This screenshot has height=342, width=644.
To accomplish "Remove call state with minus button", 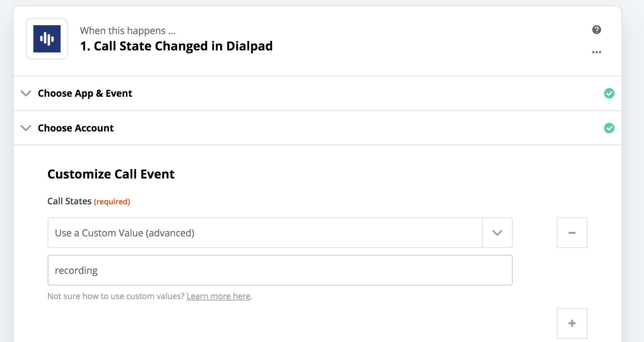I will 572,233.
